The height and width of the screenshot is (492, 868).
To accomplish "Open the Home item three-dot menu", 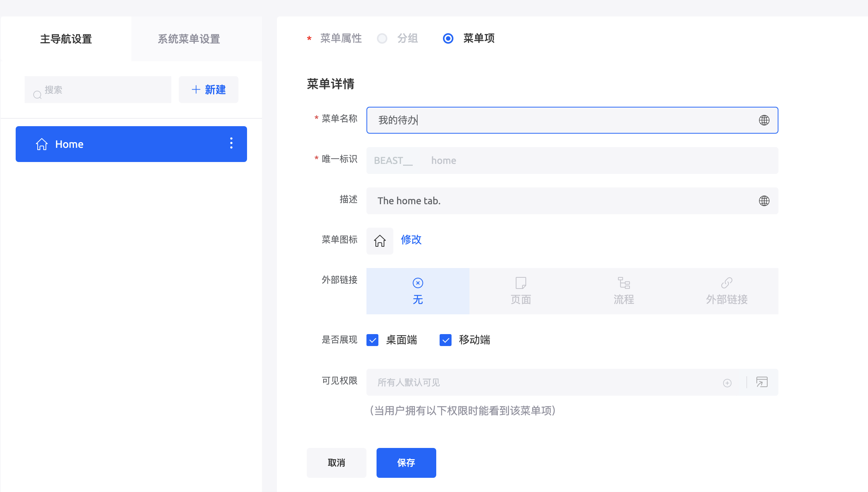I will tap(231, 143).
